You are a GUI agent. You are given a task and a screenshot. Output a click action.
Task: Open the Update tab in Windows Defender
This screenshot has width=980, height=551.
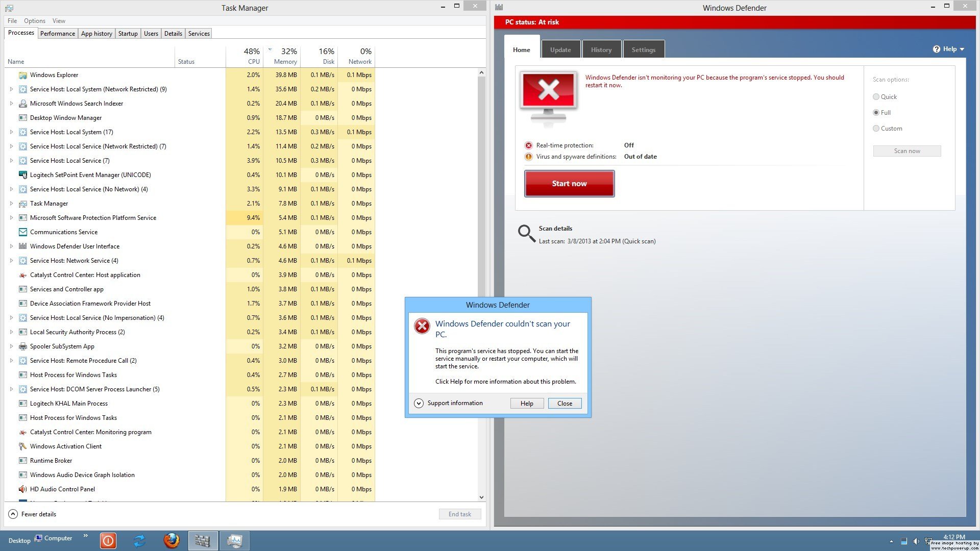[561, 49]
